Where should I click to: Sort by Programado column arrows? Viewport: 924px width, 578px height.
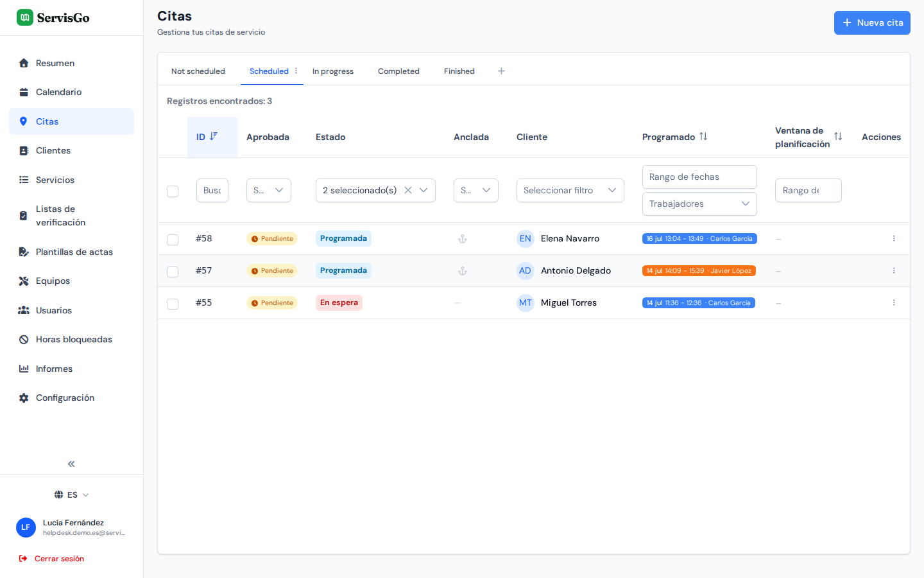tap(703, 136)
